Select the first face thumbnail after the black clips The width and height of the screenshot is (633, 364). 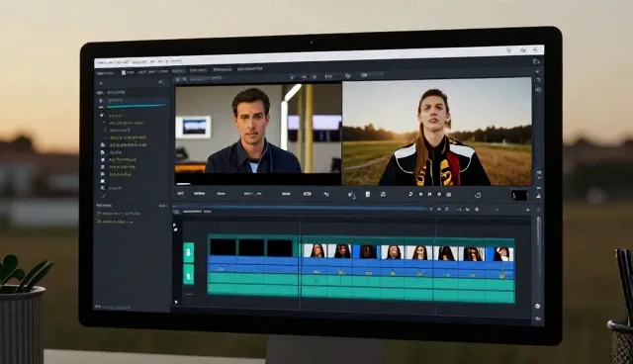(x=316, y=250)
